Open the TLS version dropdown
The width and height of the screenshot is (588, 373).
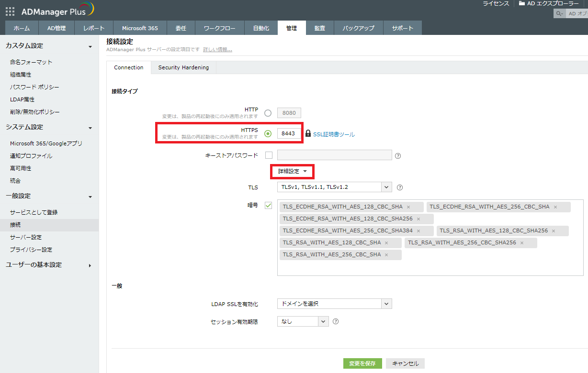334,187
